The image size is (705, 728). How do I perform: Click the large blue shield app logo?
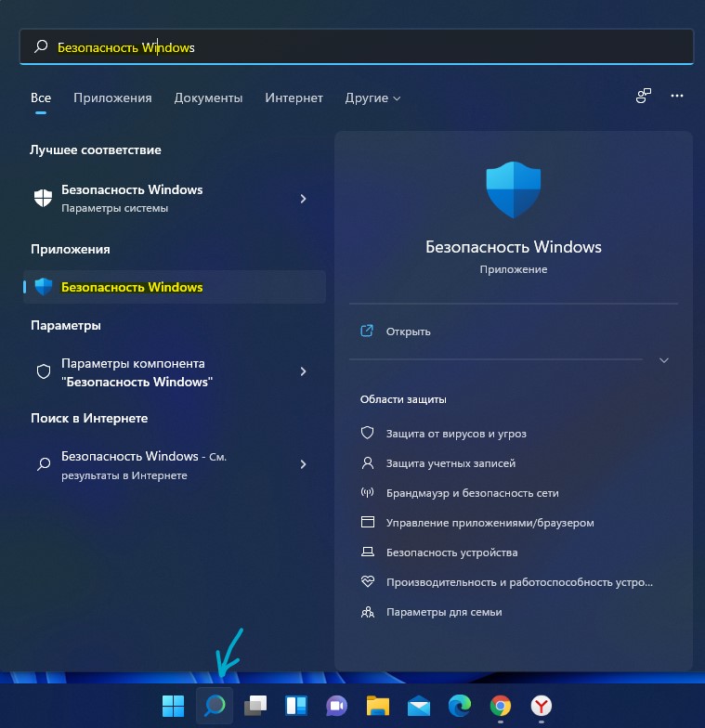pos(513,189)
